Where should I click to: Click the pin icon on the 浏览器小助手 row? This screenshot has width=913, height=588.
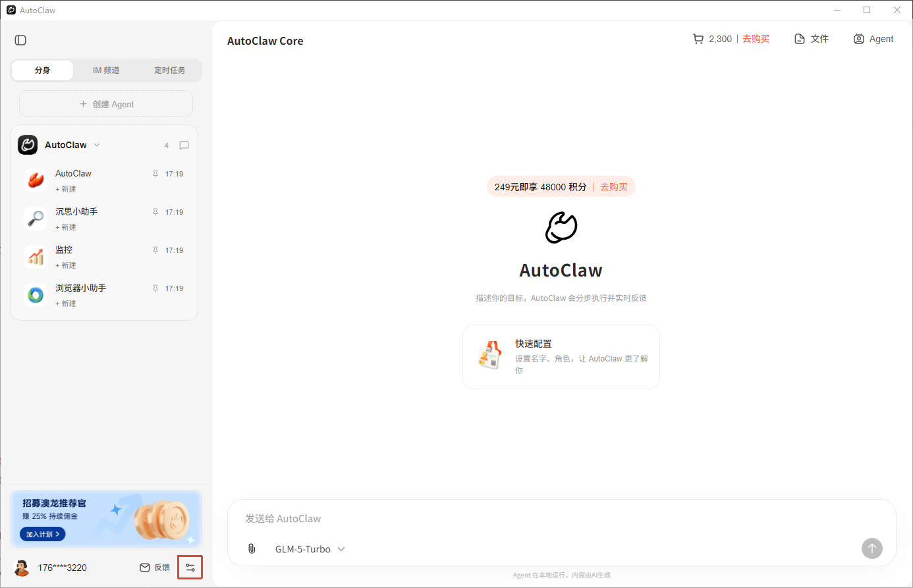click(x=155, y=288)
